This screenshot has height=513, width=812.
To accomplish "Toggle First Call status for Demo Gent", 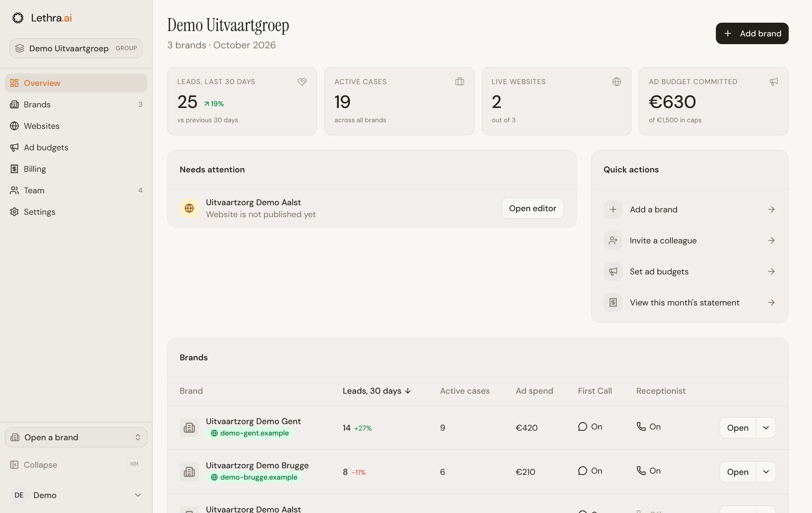I will [x=590, y=427].
